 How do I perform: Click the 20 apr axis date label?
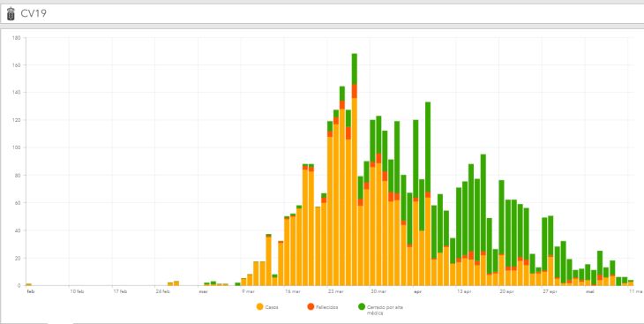pos(507,292)
